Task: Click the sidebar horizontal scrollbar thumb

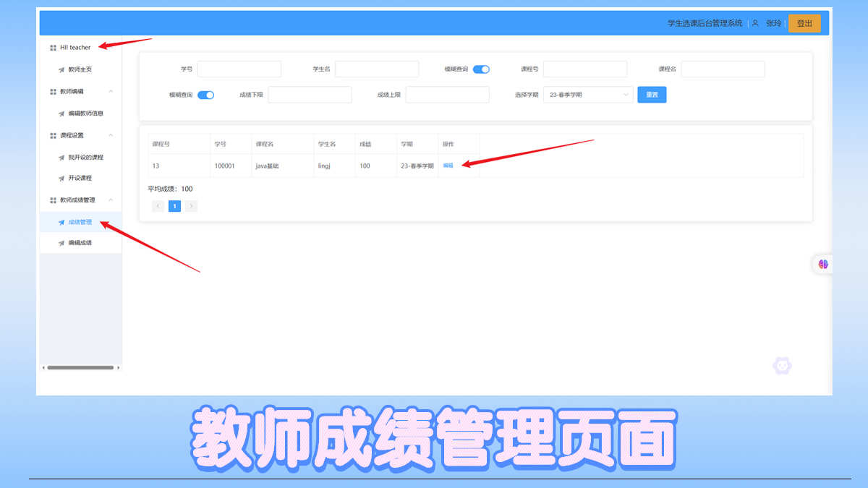Action: click(80, 367)
